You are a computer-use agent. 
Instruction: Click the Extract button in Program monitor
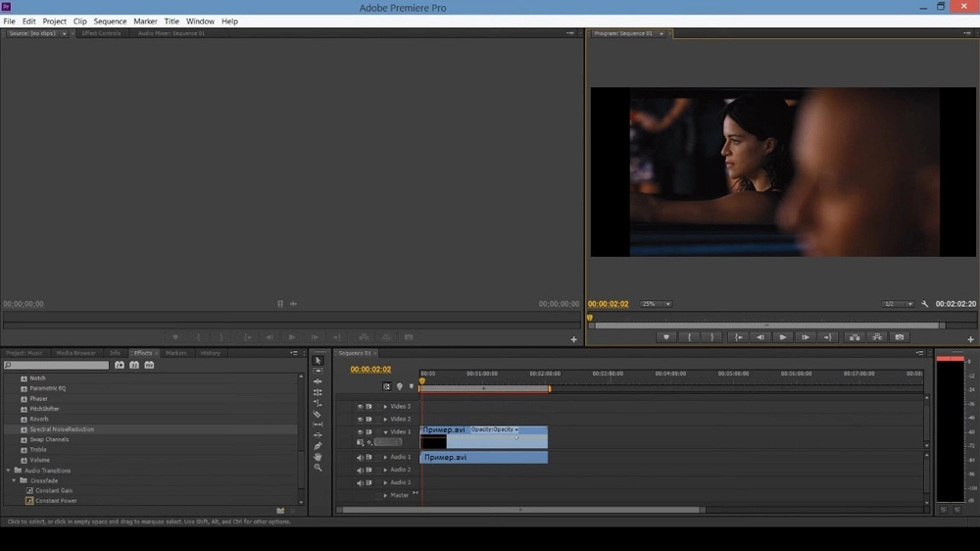coord(877,337)
